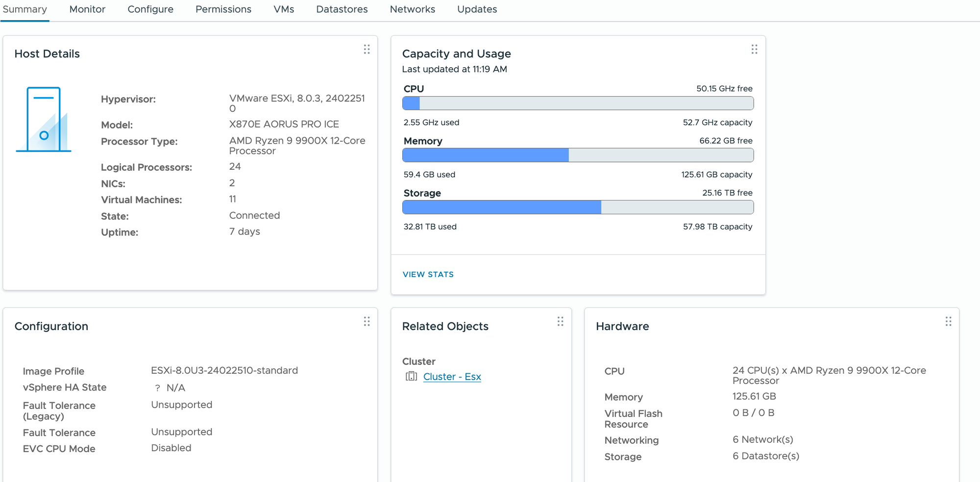Select the Datastores tab
This screenshot has height=482, width=980.
tap(342, 9)
